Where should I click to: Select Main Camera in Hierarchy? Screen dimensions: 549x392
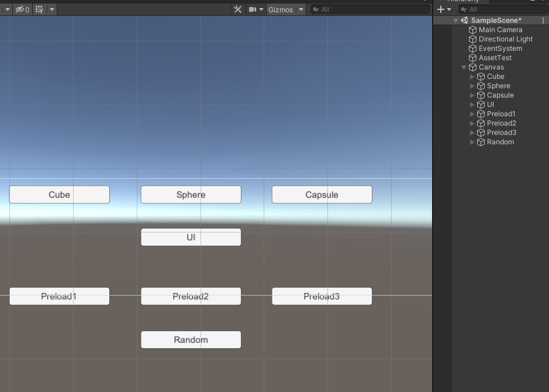(500, 30)
